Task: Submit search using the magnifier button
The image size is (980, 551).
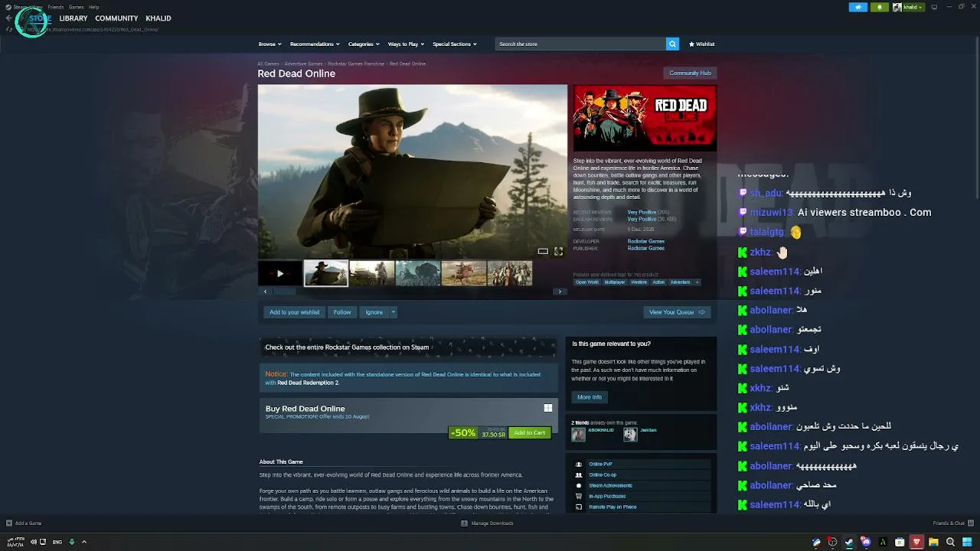Action: pyautogui.click(x=672, y=44)
